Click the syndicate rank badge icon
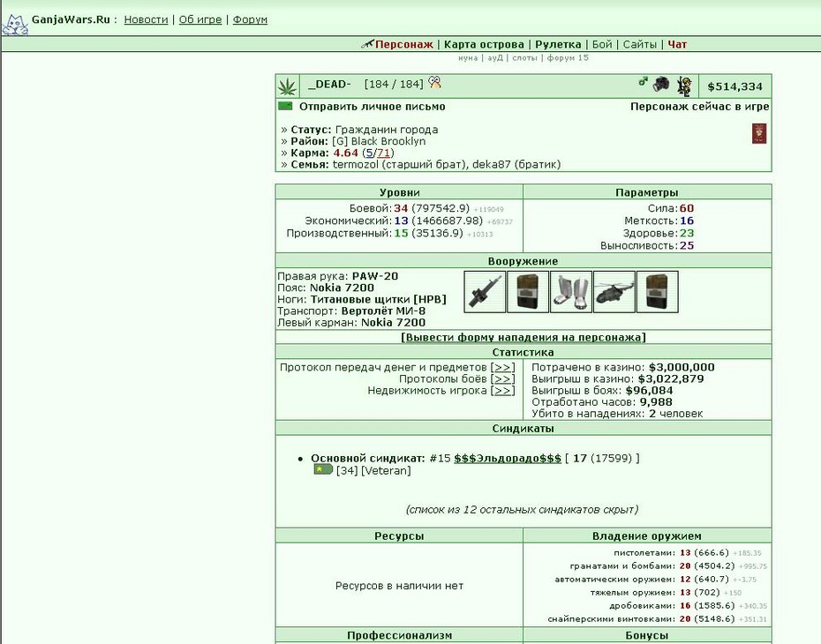This screenshot has height=644, width=821. click(x=323, y=469)
